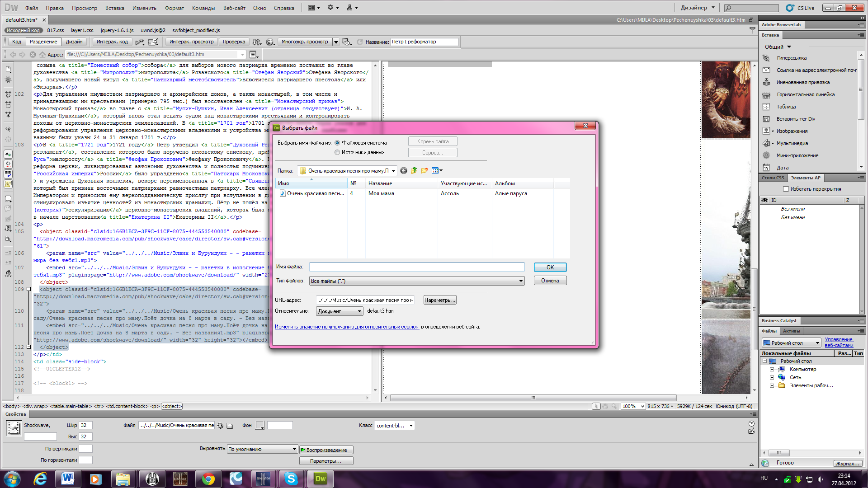Image resolution: width=868 pixels, height=488 pixels.
Task: Click the background color swatch
Action: [259, 426]
